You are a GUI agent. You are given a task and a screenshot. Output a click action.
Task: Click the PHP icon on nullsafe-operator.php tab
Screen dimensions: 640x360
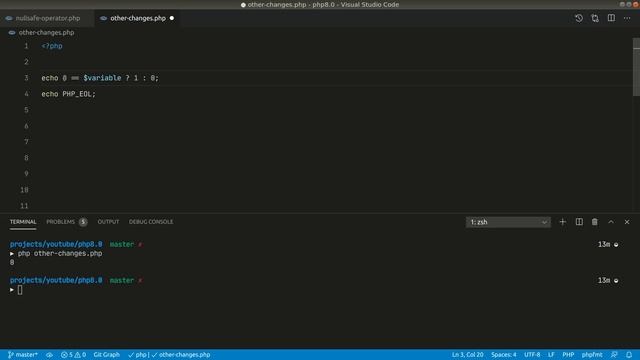coord(9,18)
